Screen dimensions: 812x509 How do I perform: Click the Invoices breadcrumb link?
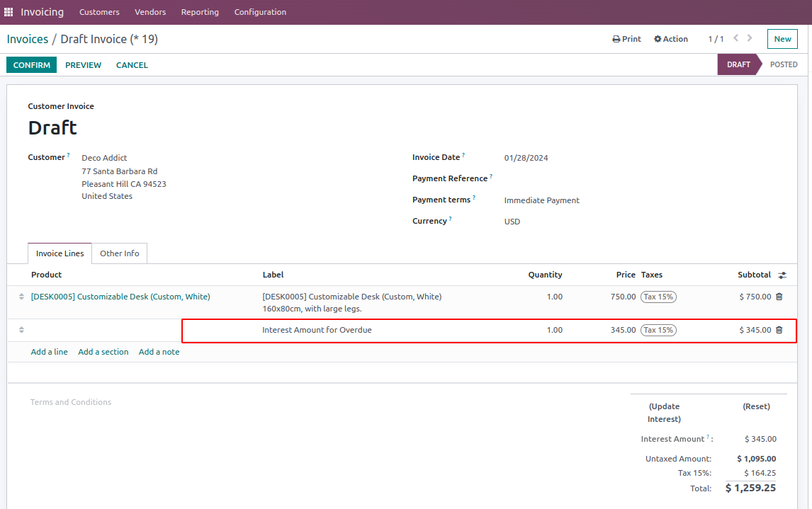[28, 39]
